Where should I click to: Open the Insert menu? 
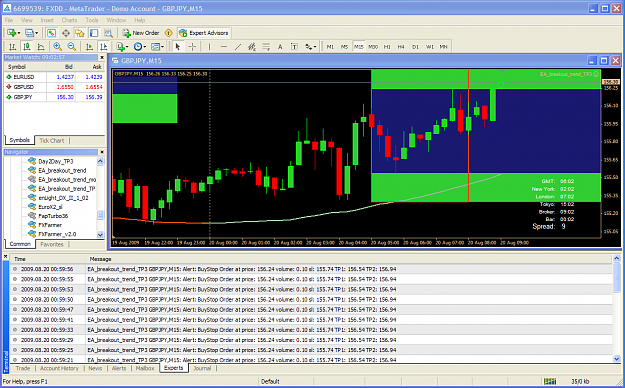coord(47,20)
